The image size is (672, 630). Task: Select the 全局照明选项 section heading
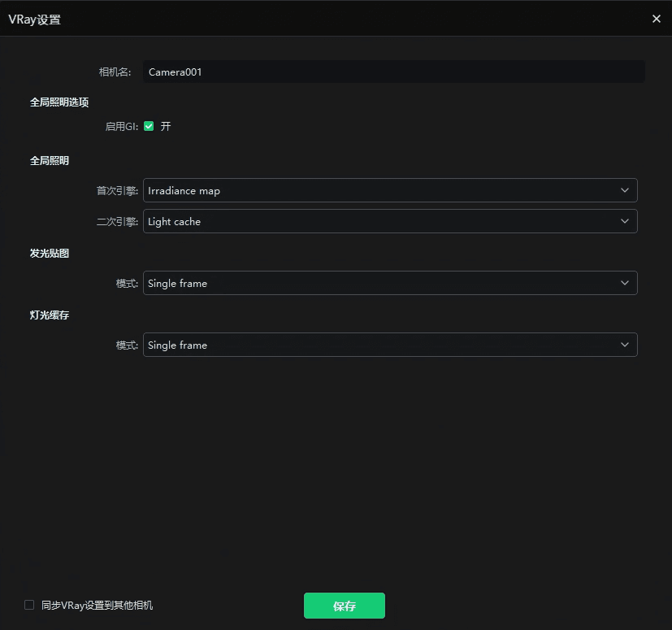pyautogui.click(x=59, y=102)
